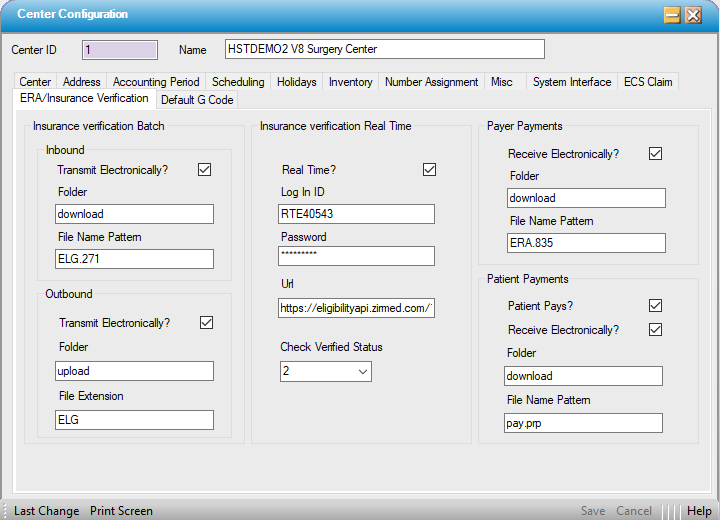Minimize the Center Configuration window
This screenshot has height=520, width=720.
click(673, 15)
